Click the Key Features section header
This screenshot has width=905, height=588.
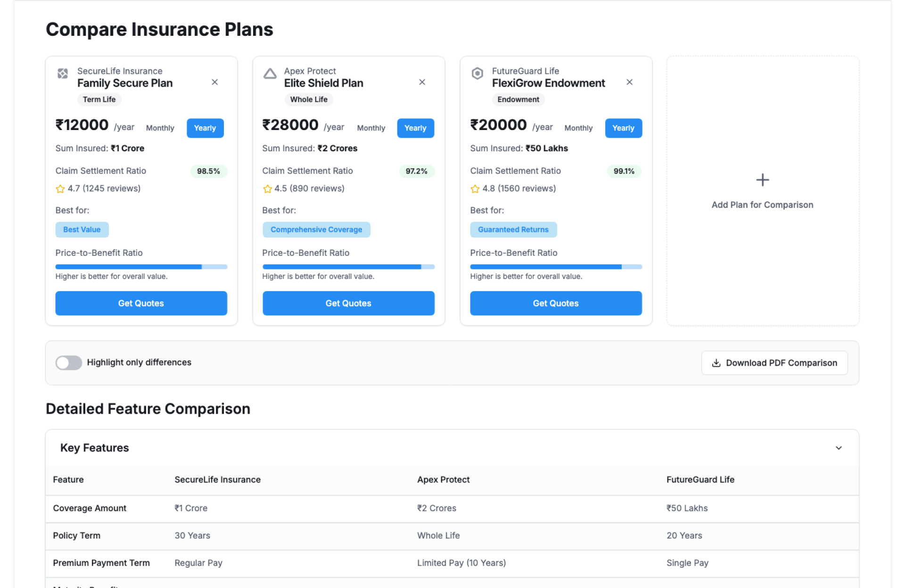pyautogui.click(x=94, y=448)
